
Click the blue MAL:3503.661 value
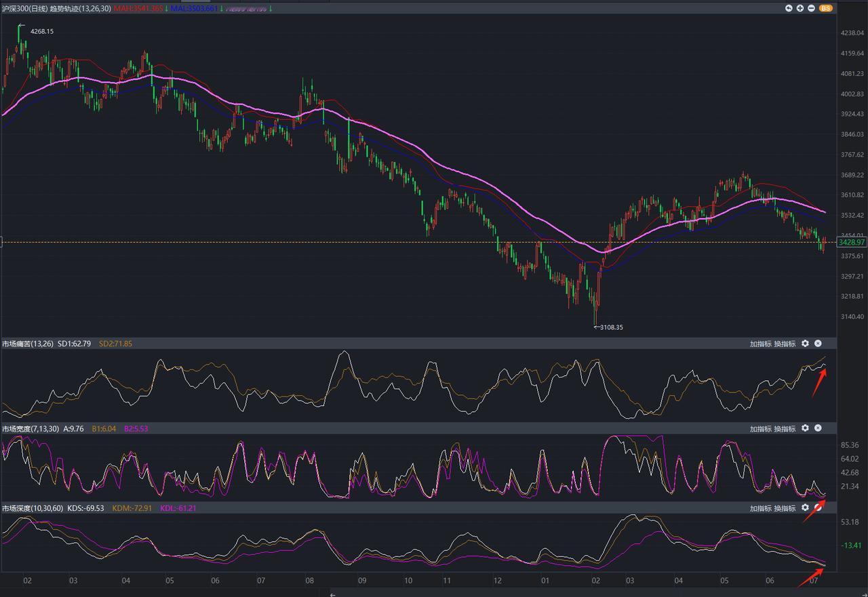point(195,8)
